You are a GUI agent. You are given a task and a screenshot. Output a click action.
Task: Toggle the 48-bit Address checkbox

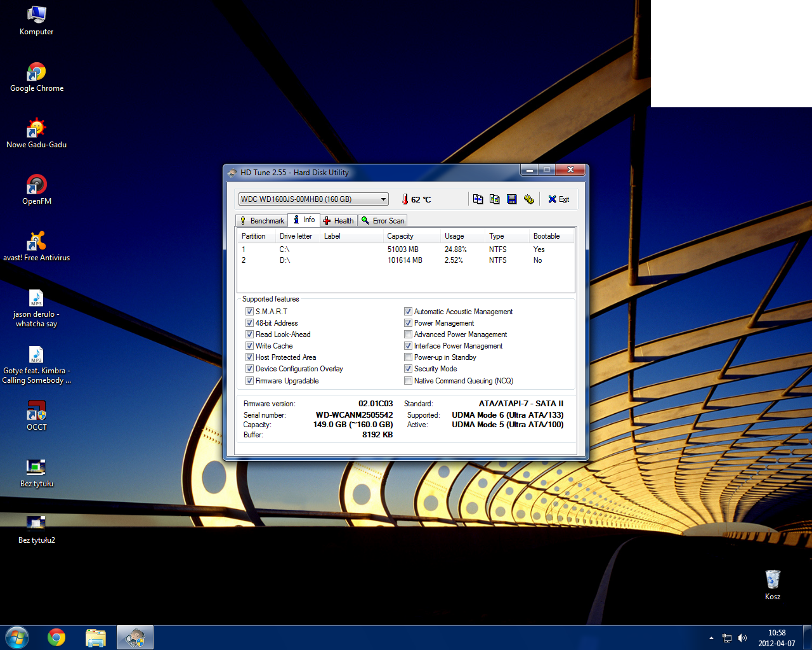(249, 323)
